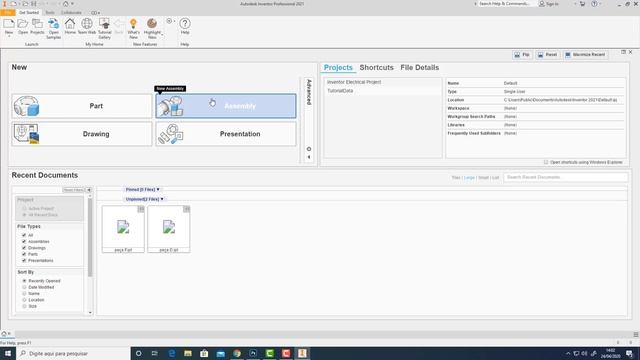The image size is (640, 360).
Task: Create a new Part
Action: coord(82,106)
